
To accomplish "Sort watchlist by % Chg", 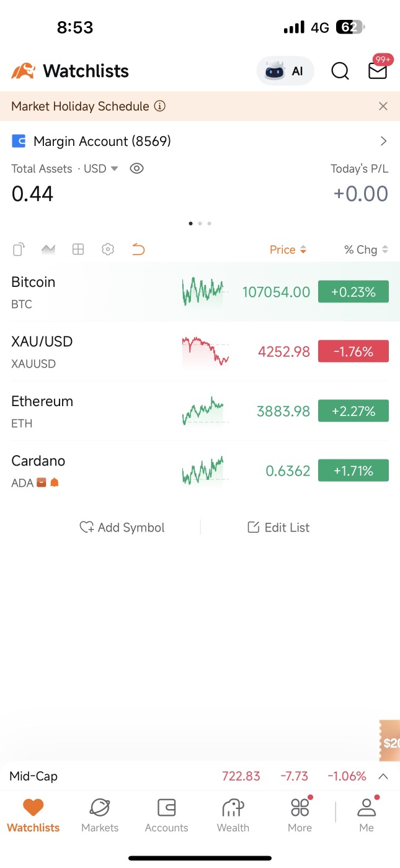I will point(366,250).
